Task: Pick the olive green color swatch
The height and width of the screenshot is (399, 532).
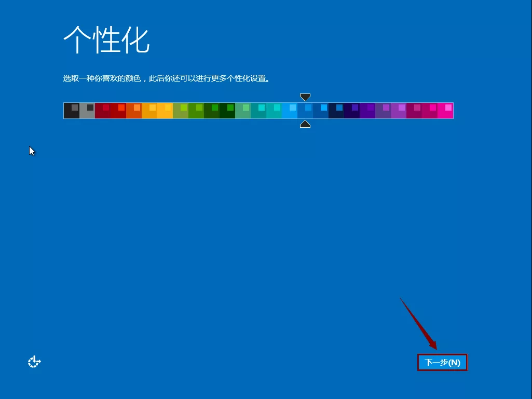Action: 181,111
